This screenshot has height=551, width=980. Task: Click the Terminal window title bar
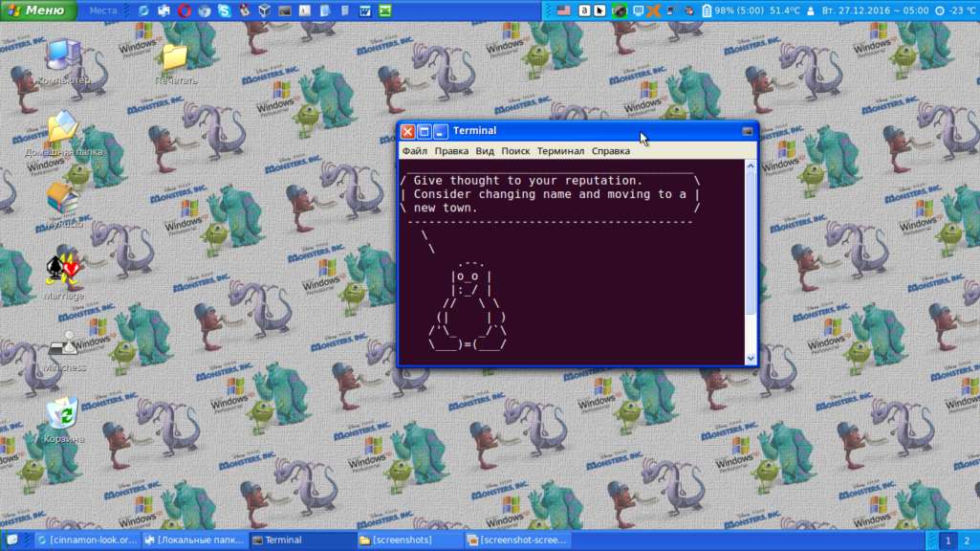click(x=578, y=131)
